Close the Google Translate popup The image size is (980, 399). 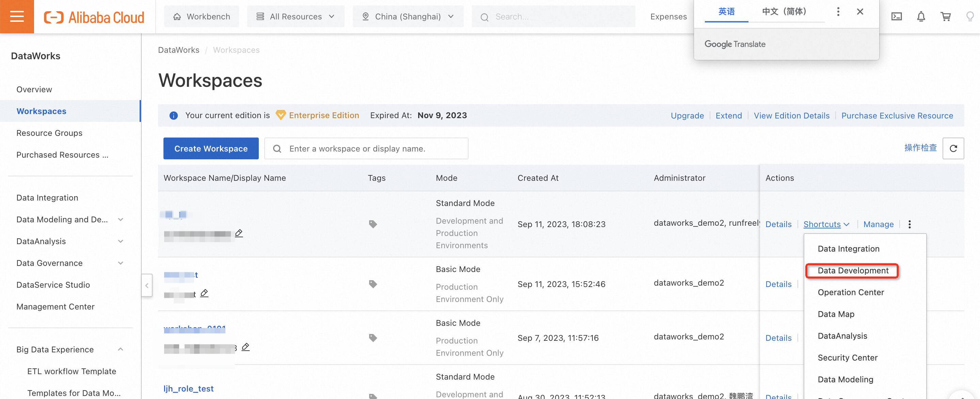[x=860, y=12]
